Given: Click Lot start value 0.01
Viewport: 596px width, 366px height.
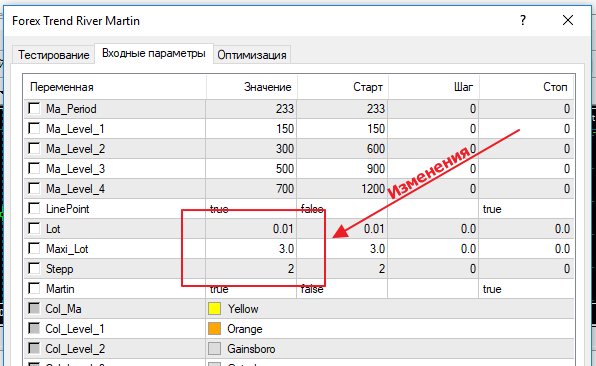Looking at the screenshot, I should pos(342,228).
